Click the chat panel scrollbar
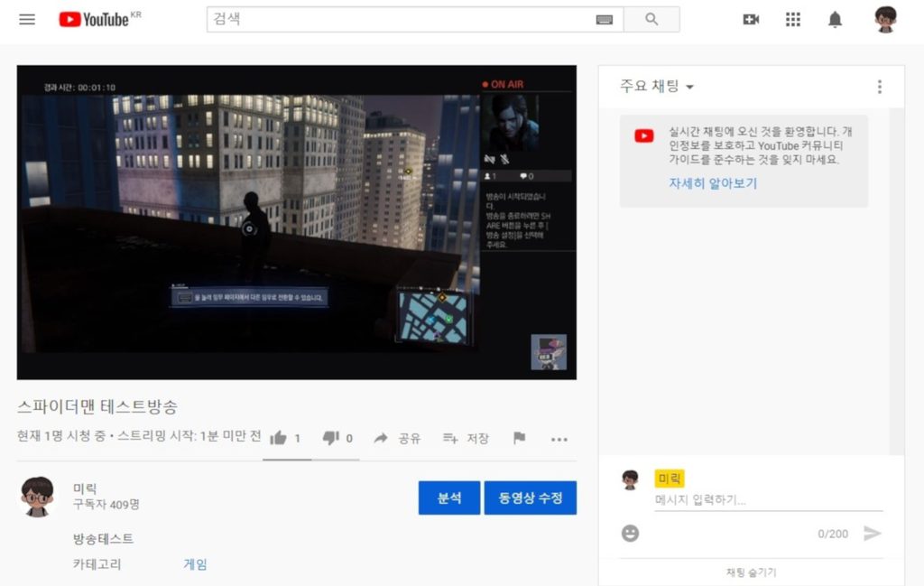924x586 pixels. [896, 281]
